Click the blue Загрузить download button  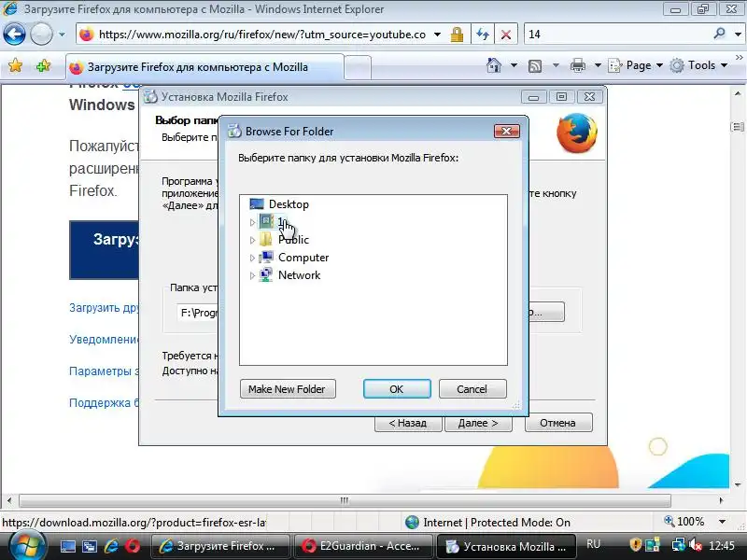point(104,250)
